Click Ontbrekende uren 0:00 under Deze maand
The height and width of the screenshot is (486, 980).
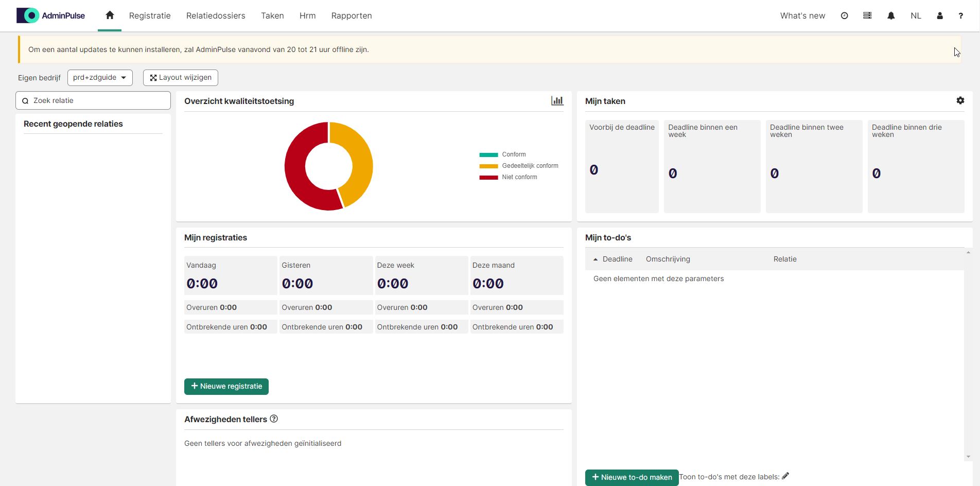517,327
